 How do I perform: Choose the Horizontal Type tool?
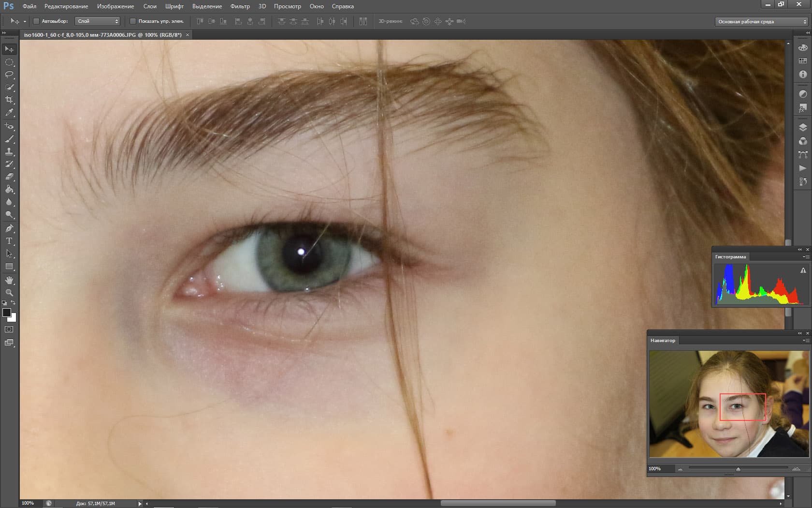click(9, 241)
